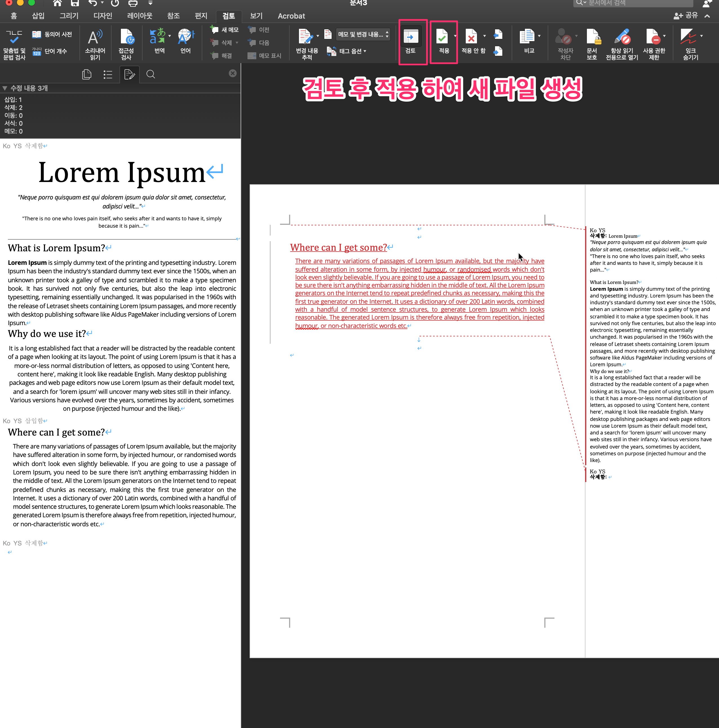Close the revisions sidebar pane
The height and width of the screenshot is (728, 719).
(232, 74)
